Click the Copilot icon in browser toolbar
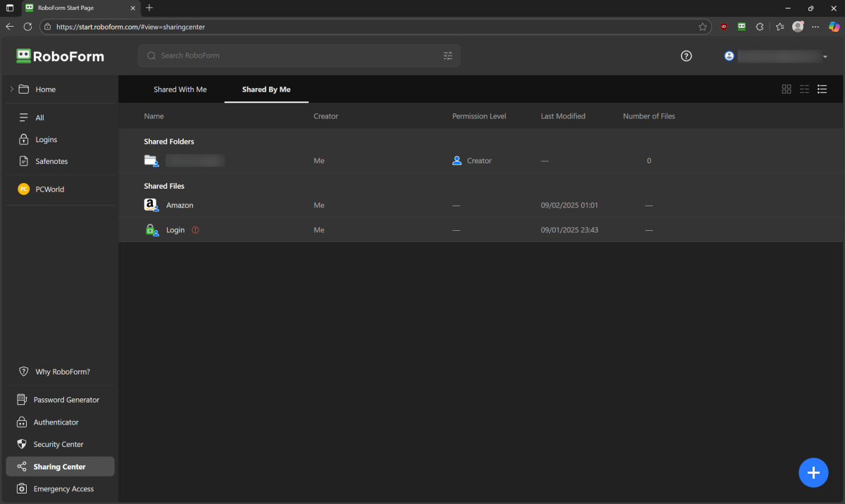Image resolution: width=845 pixels, height=504 pixels. click(x=835, y=27)
